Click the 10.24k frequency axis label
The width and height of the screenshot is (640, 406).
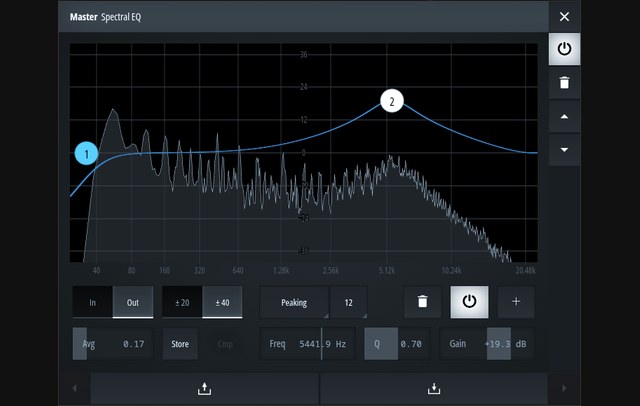click(451, 271)
